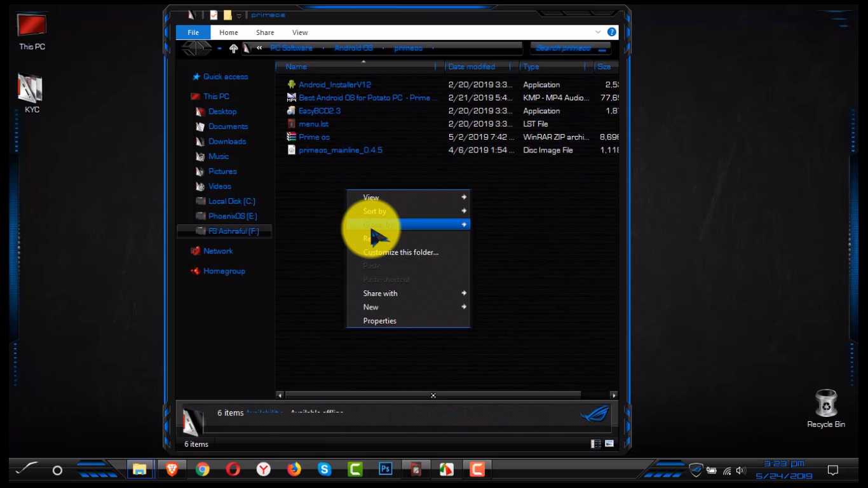Image resolution: width=868 pixels, height=488 pixels.
Task: Open the Sort by submenu
Action: [408, 211]
